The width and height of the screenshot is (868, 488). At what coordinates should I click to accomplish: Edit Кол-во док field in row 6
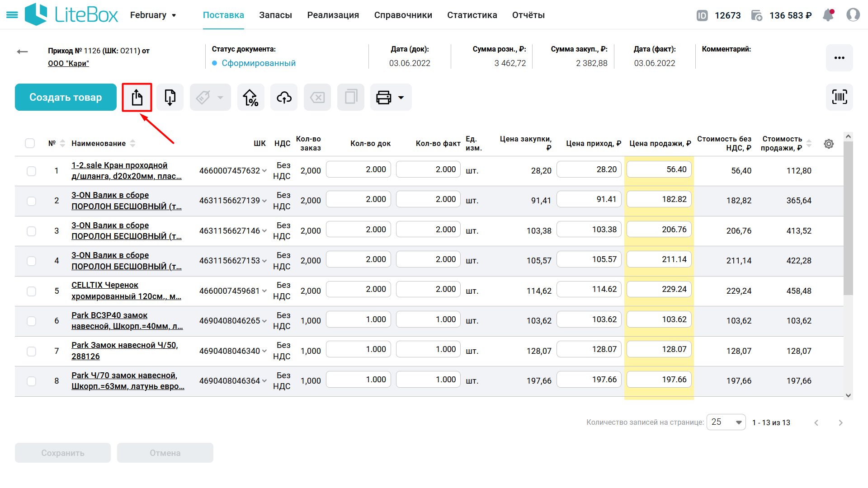pos(359,319)
